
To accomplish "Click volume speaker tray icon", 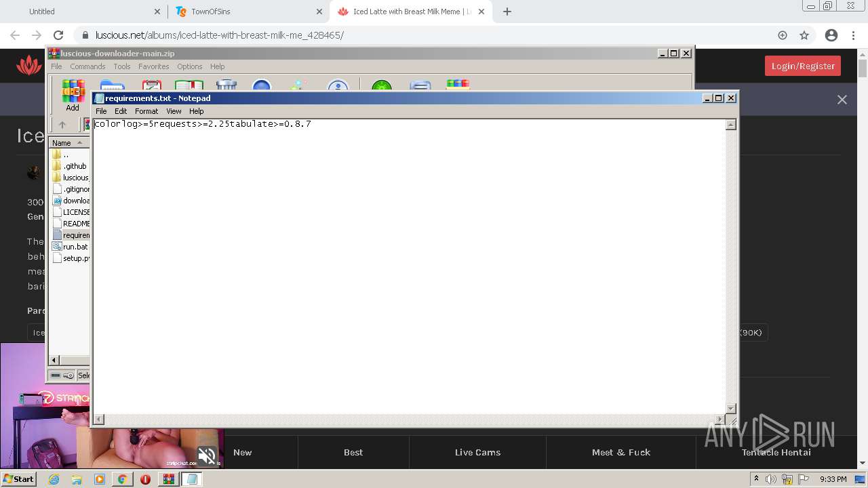I will [771, 479].
